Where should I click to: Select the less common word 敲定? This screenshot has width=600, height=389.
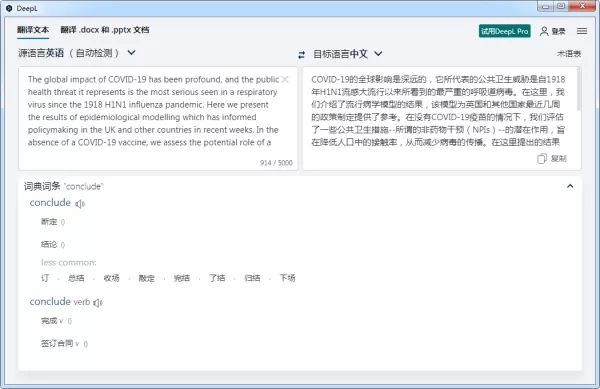tap(147, 278)
